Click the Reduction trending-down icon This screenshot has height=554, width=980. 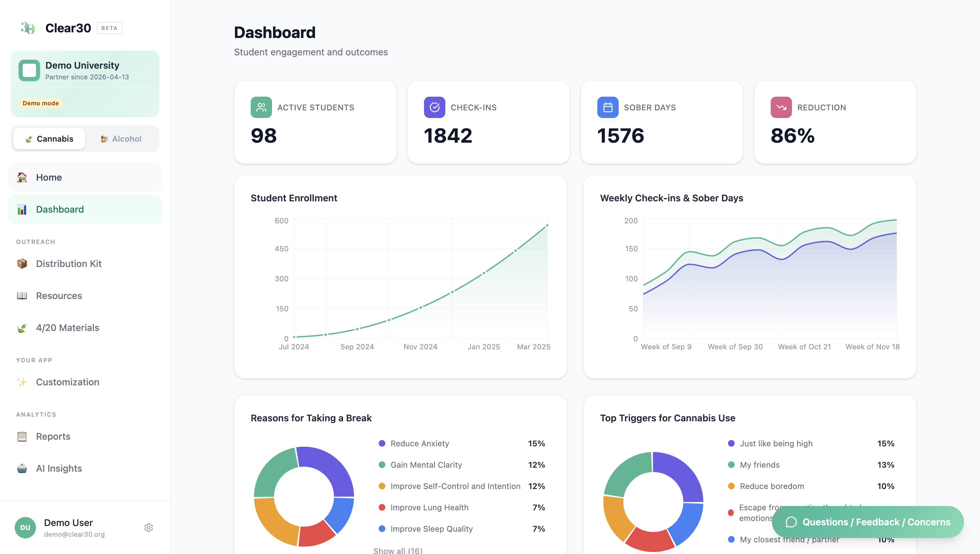[781, 107]
